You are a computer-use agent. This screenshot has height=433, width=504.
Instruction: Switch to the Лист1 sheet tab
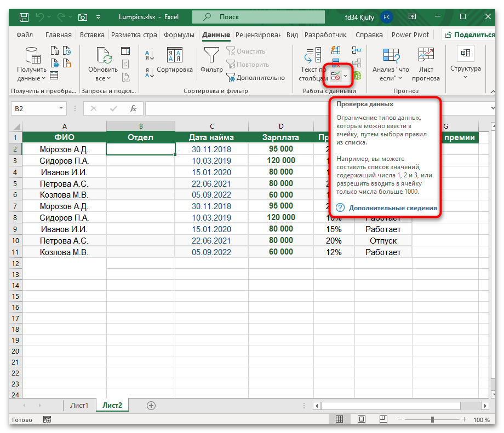(79, 406)
